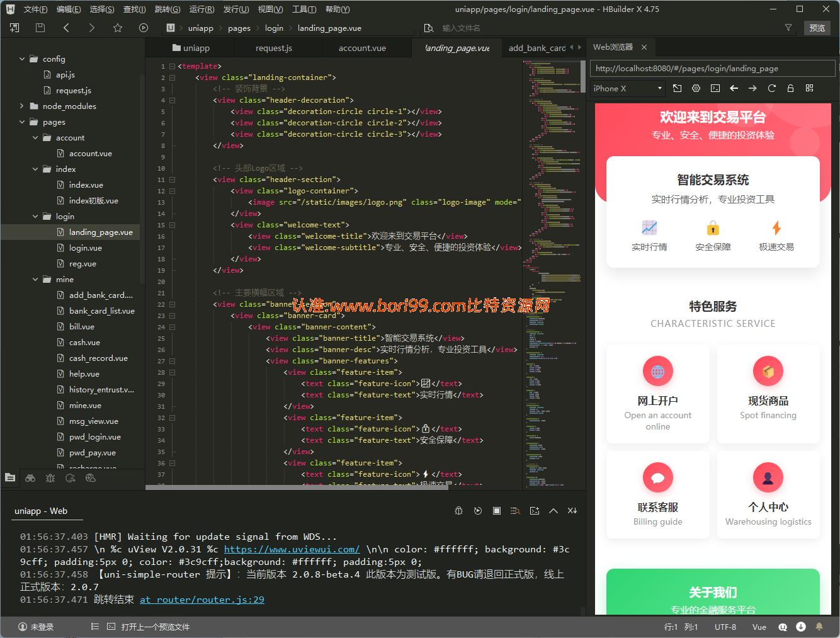This screenshot has height=638, width=840.
Task: Click the run play icon in toolbar
Action: point(144,28)
